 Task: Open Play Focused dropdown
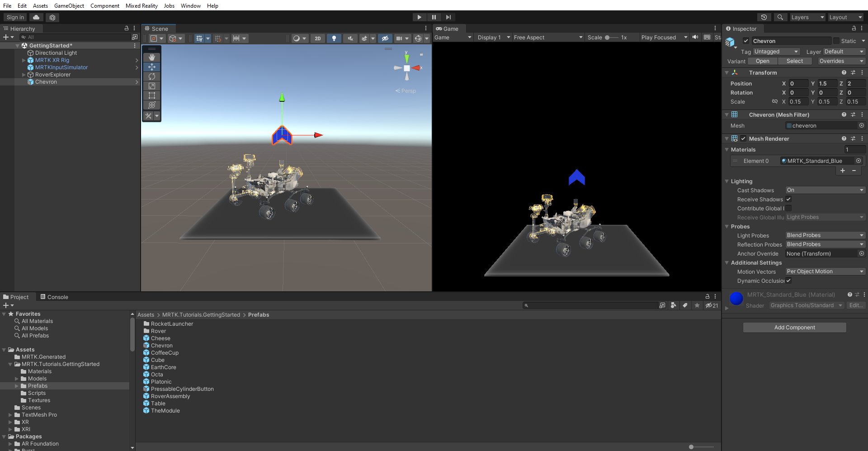pos(664,37)
